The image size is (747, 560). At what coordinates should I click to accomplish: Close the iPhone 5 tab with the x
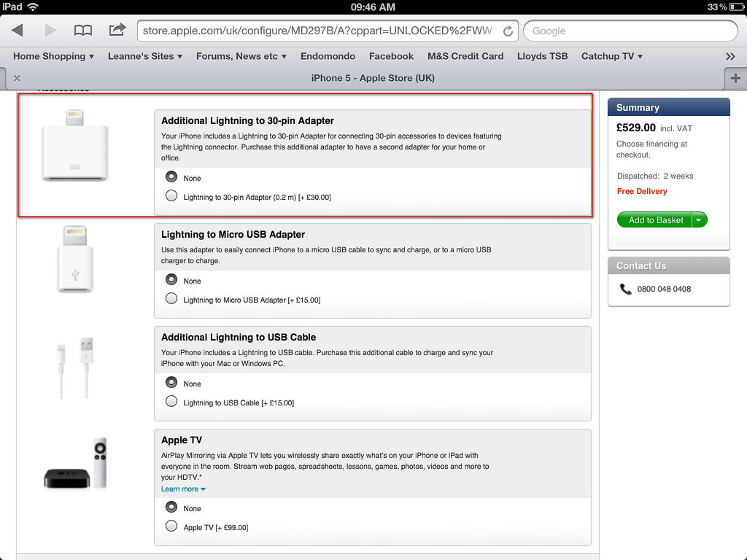click(18, 78)
